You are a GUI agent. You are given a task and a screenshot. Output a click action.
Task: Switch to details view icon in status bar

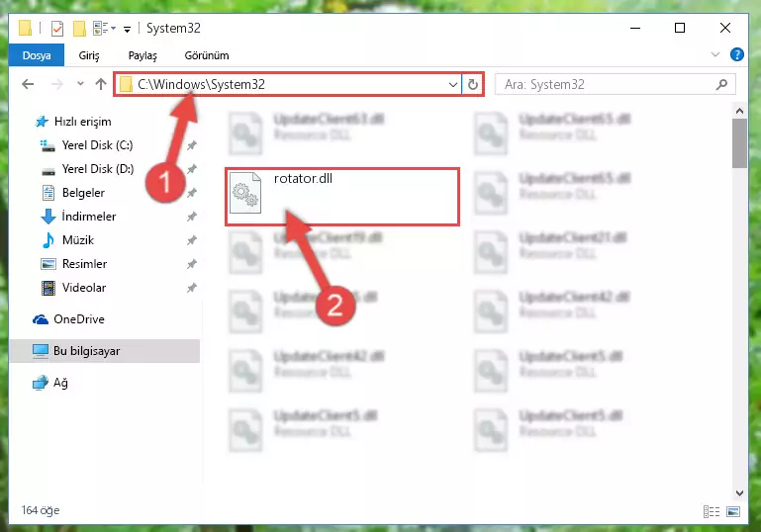[x=711, y=511]
